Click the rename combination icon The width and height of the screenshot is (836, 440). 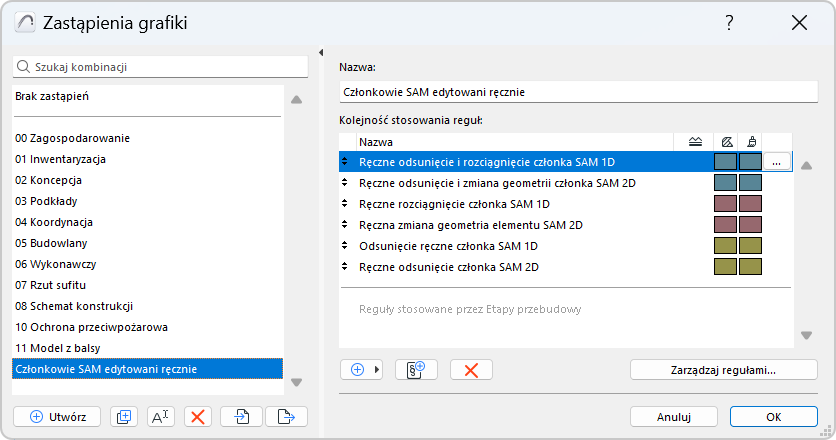click(161, 416)
